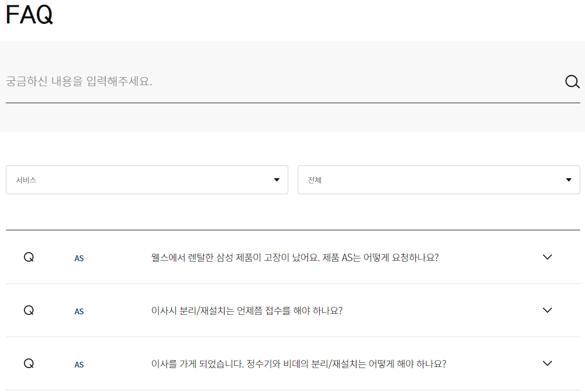
Task: Open the 전체 filter dropdown
Action: point(439,180)
